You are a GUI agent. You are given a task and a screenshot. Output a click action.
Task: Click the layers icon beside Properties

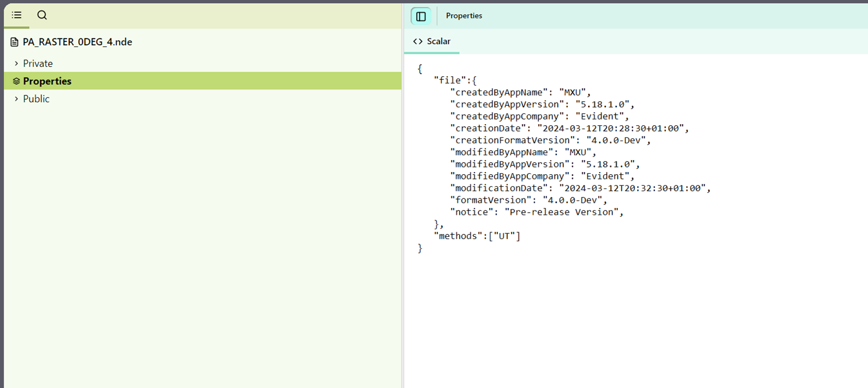pos(16,81)
